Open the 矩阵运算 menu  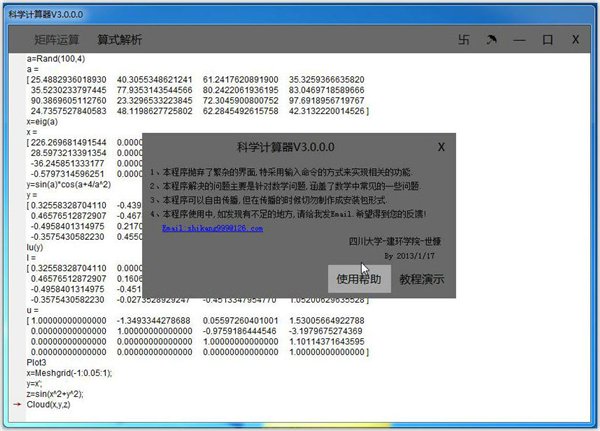[57, 39]
